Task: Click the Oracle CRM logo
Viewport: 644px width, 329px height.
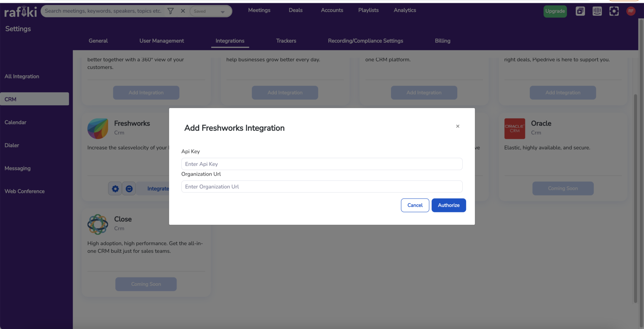Action: [515, 129]
